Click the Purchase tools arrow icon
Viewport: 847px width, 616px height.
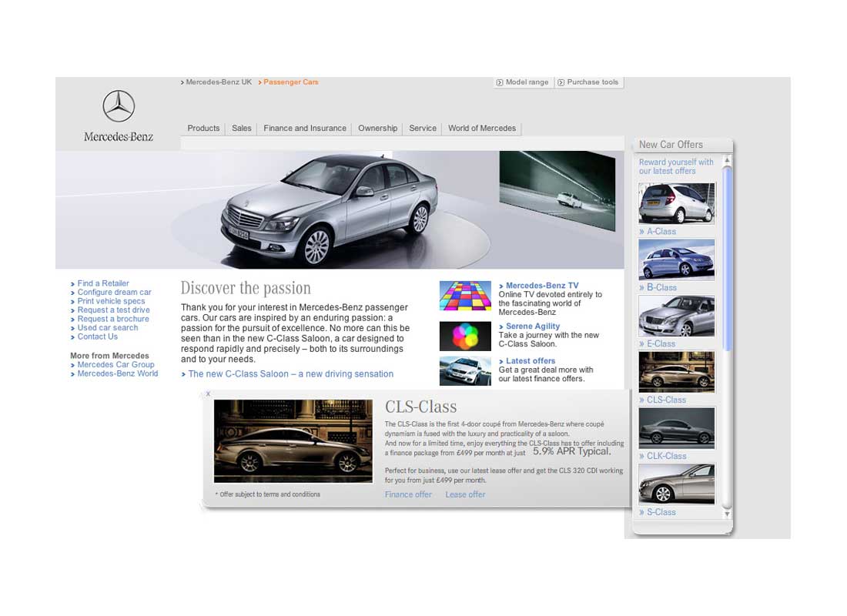561,82
